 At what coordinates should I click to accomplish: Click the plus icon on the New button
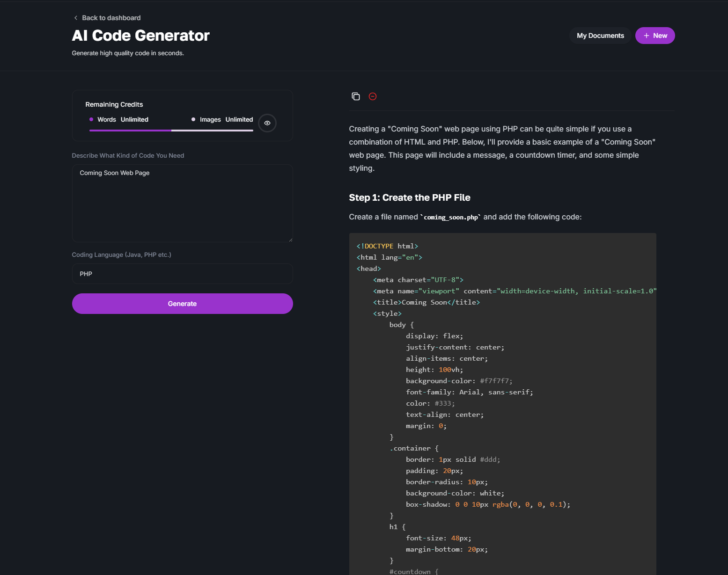click(x=646, y=36)
